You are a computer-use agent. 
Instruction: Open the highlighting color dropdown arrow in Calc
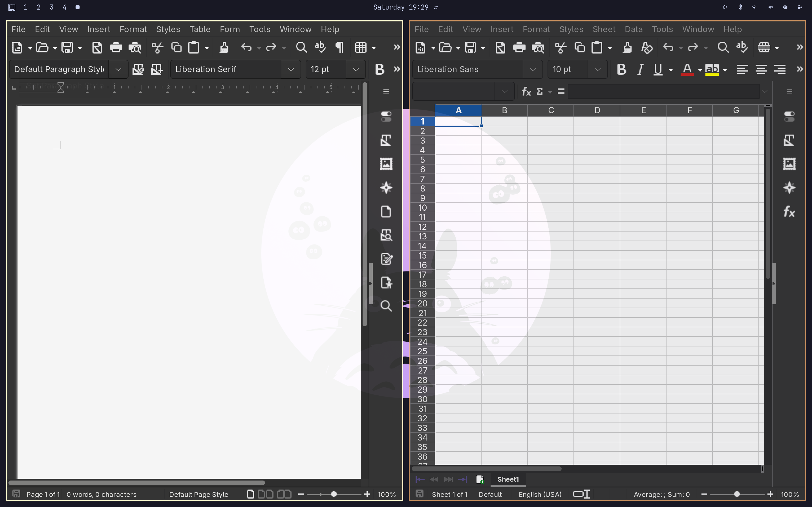(725, 70)
